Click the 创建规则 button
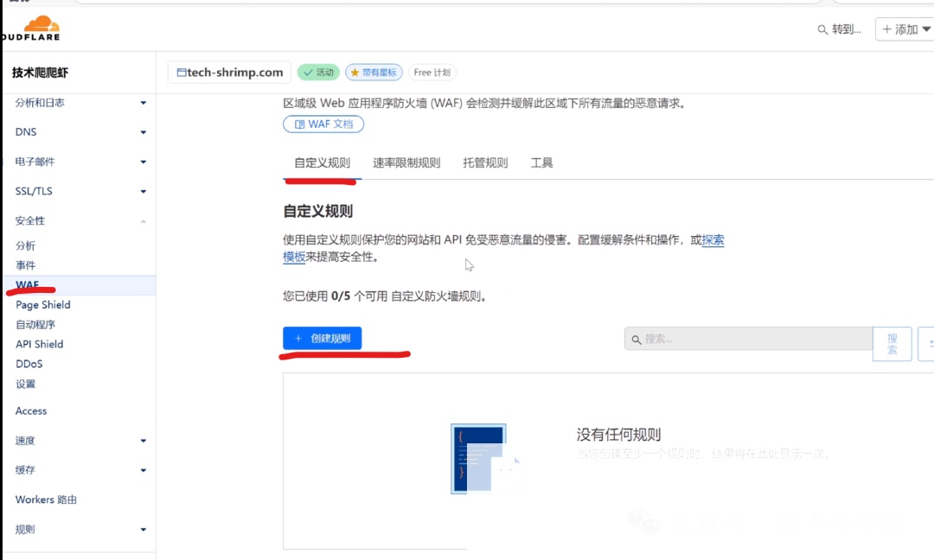 (323, 338)
